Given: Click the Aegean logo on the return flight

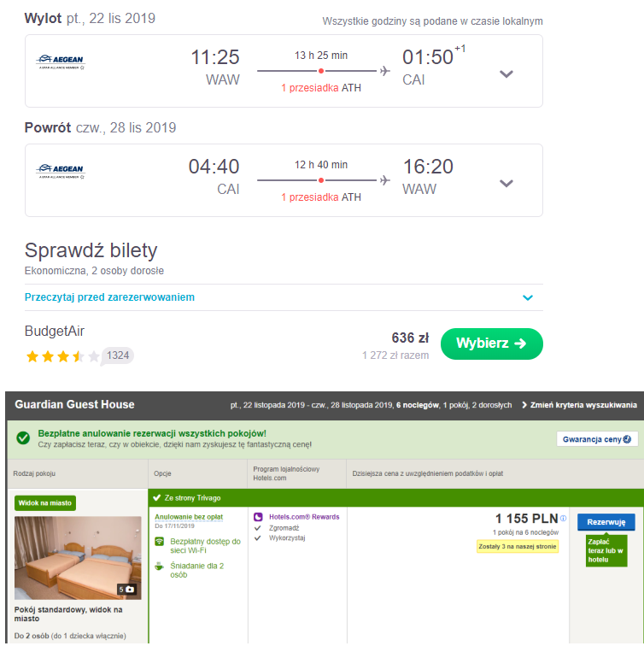Looking at the screenshot, I should (61, 171).
